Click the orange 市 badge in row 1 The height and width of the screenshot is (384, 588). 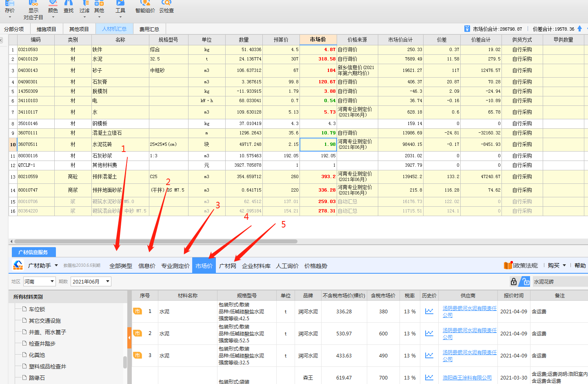pos(138,311)
